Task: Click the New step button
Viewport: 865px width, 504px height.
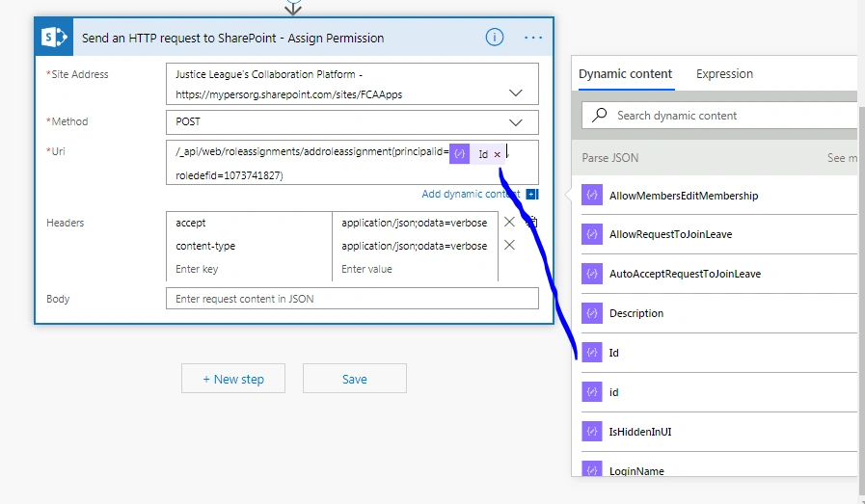Action: point(233,379)
